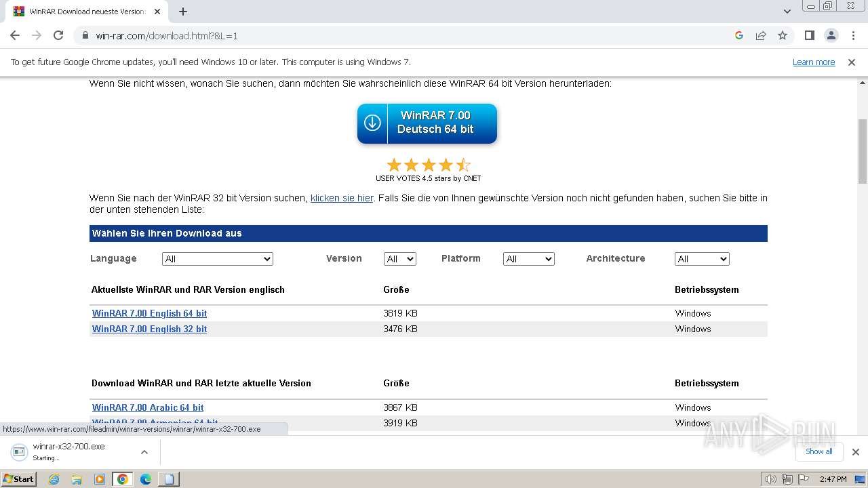This screenshot has height=488, width=868.
Task: Open Microsoft Edge from the taskbar
Action: coord(146,479)
